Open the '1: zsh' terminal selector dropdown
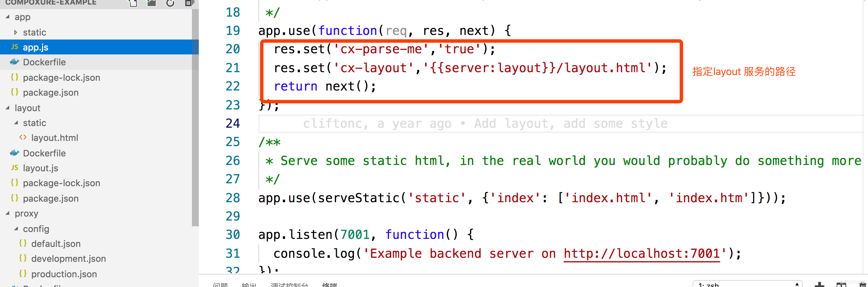This screenshot has height=287, width=868. [x=747, y=284]
